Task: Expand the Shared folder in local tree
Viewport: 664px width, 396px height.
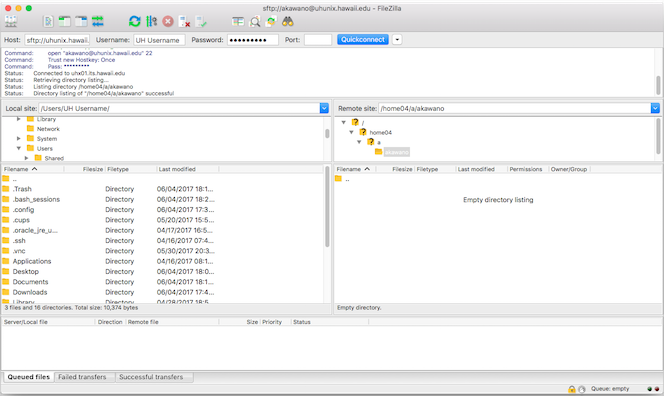Action: click(26, 158)
